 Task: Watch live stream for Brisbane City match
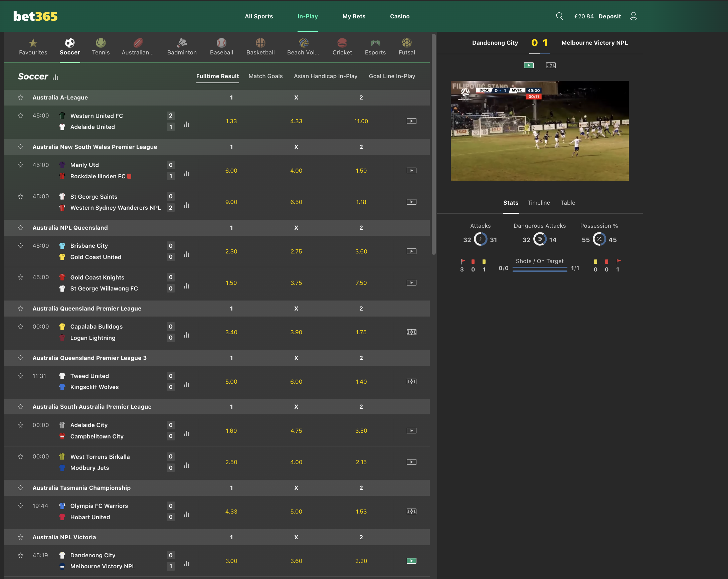411,251
